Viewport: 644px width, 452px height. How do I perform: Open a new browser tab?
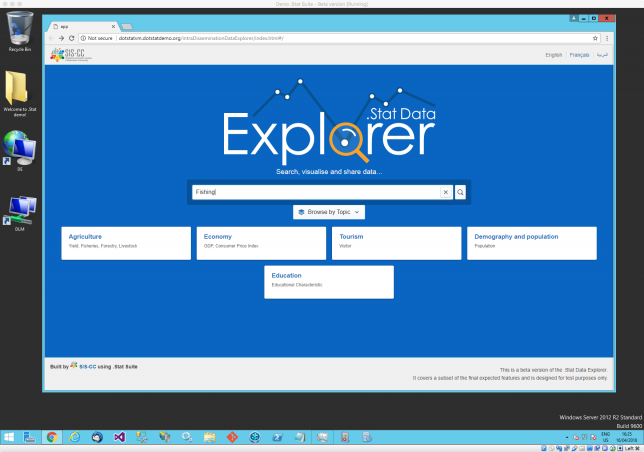[x=127, y=27]
